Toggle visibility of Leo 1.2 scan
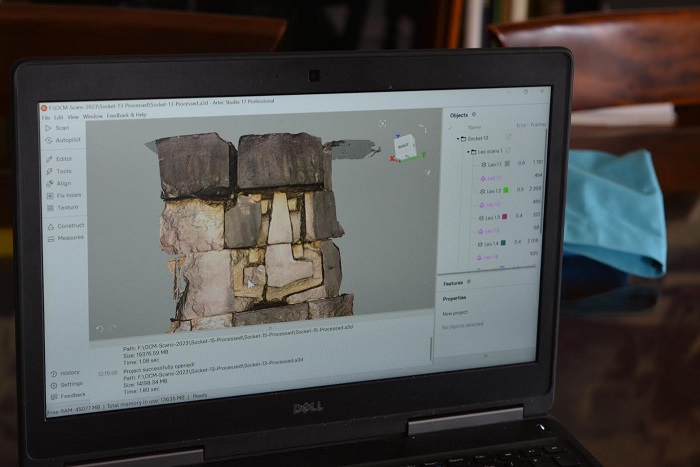The image size is (700, 467). click(483, 189)
